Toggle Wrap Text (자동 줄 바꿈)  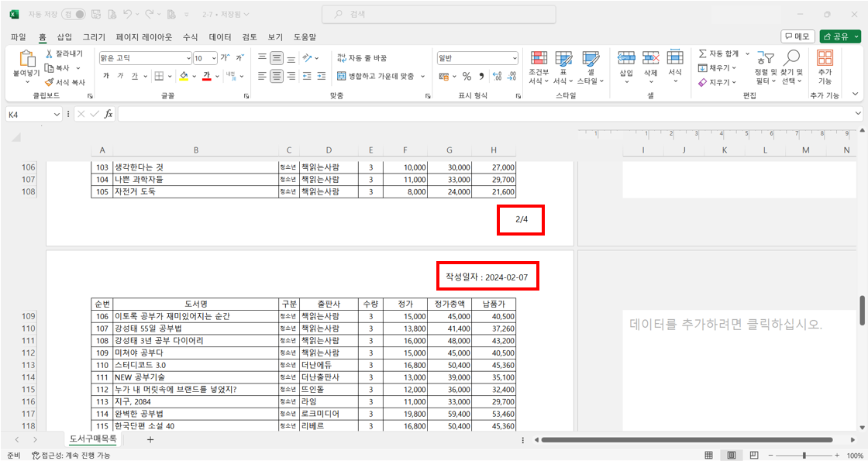click(362, 57)
